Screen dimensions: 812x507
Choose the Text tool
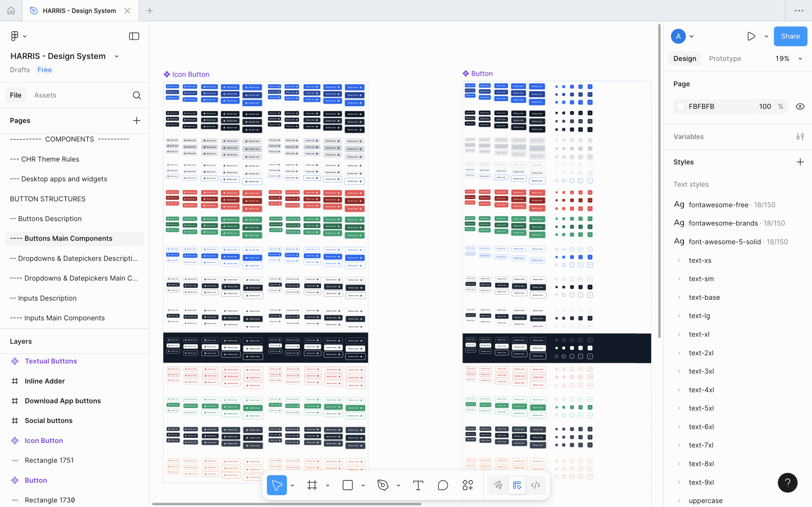[418, 485]
